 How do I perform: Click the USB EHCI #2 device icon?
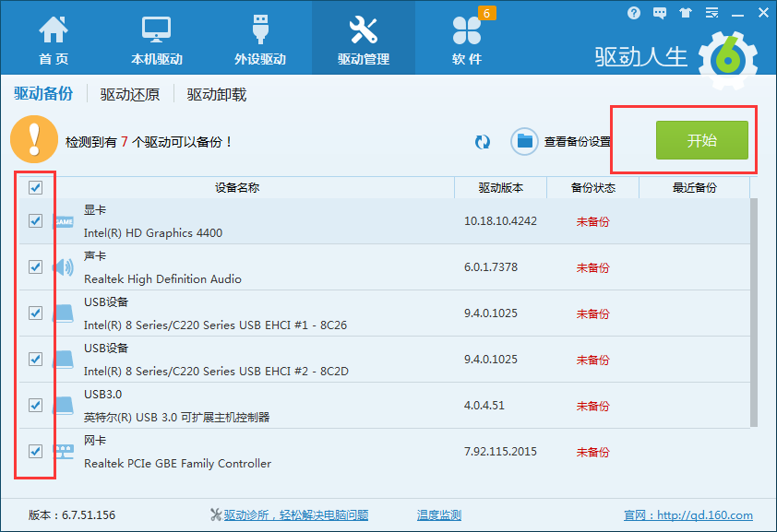coord(64,360)
